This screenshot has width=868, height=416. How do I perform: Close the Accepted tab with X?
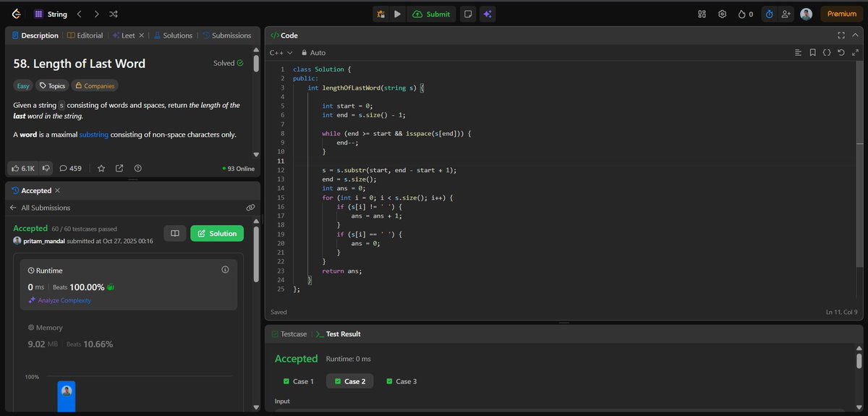point(57,190)
